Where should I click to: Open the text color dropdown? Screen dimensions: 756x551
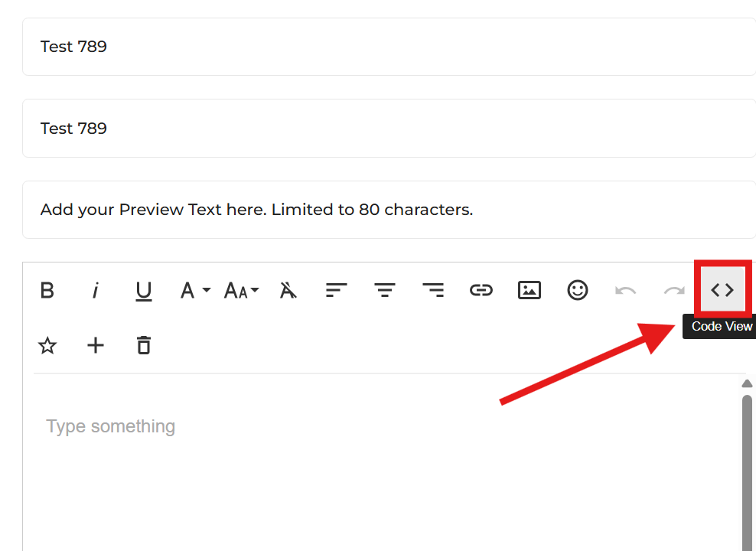point(195,290)
